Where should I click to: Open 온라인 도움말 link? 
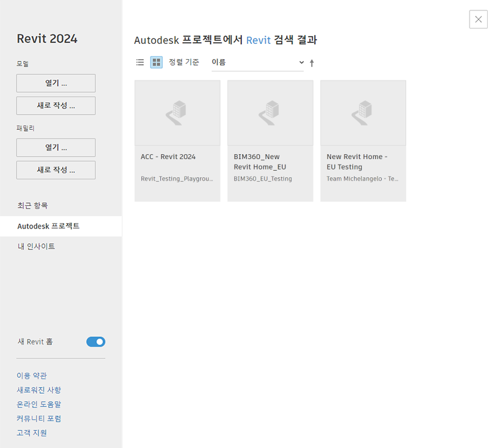tap(38, 404)
